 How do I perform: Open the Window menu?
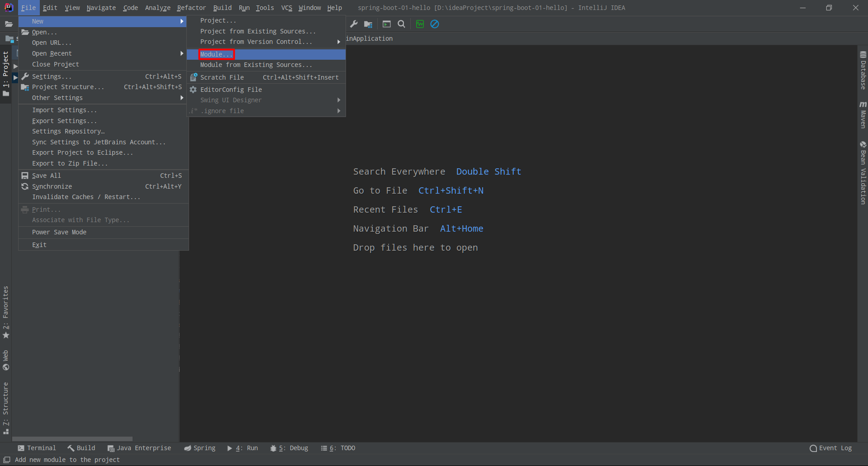[310, 8]
